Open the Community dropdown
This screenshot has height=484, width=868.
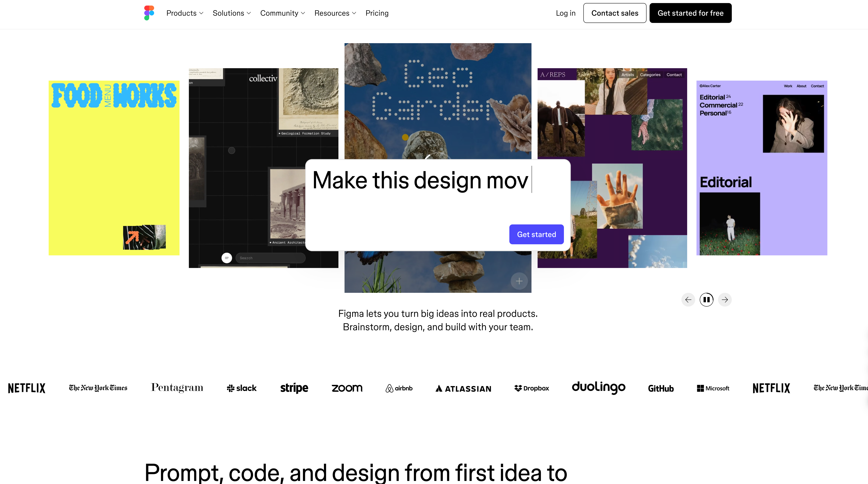(283, 13)
